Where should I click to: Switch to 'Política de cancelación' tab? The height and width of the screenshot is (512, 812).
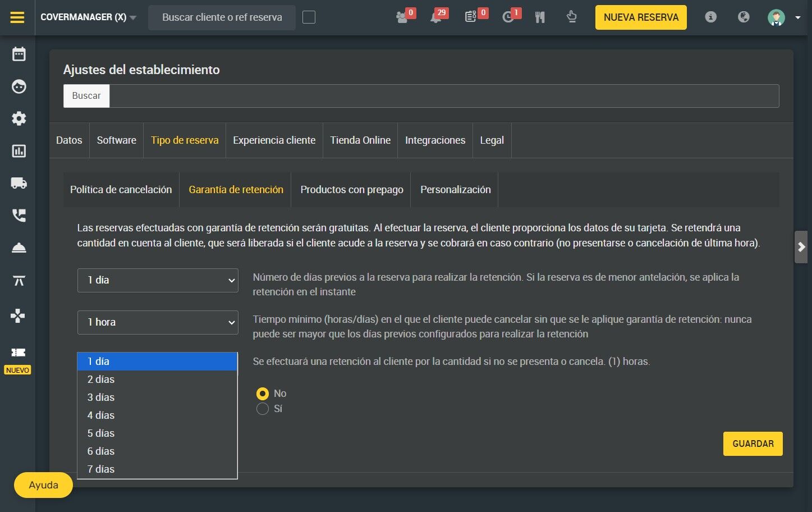121,190
